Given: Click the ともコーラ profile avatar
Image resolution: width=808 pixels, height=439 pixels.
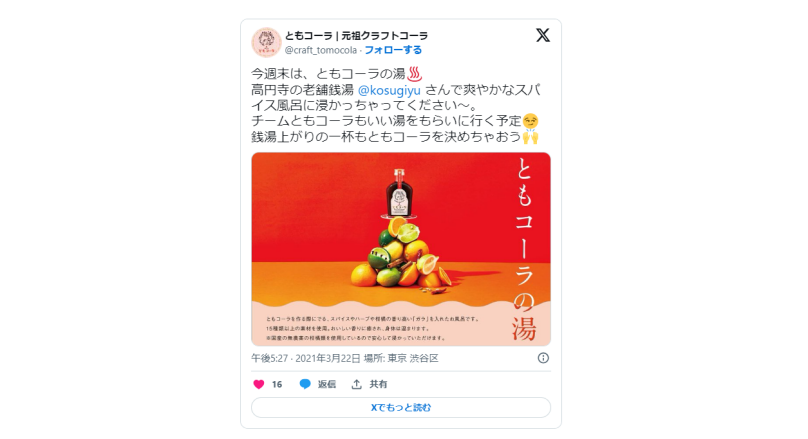Looking at the screenshot, I should [266, 42].
